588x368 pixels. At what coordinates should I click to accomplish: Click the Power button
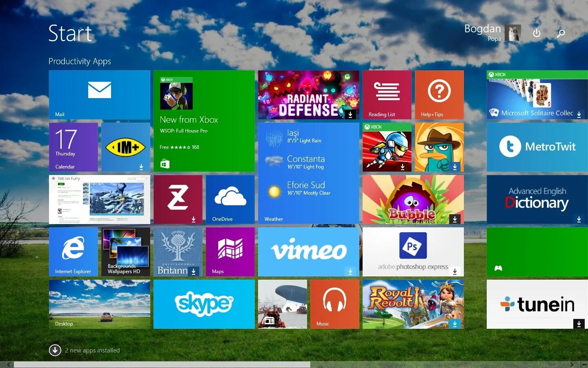point(537,33)
